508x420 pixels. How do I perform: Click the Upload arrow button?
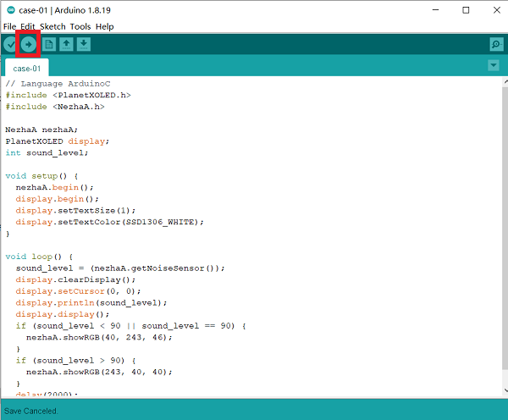coord(28,44)
